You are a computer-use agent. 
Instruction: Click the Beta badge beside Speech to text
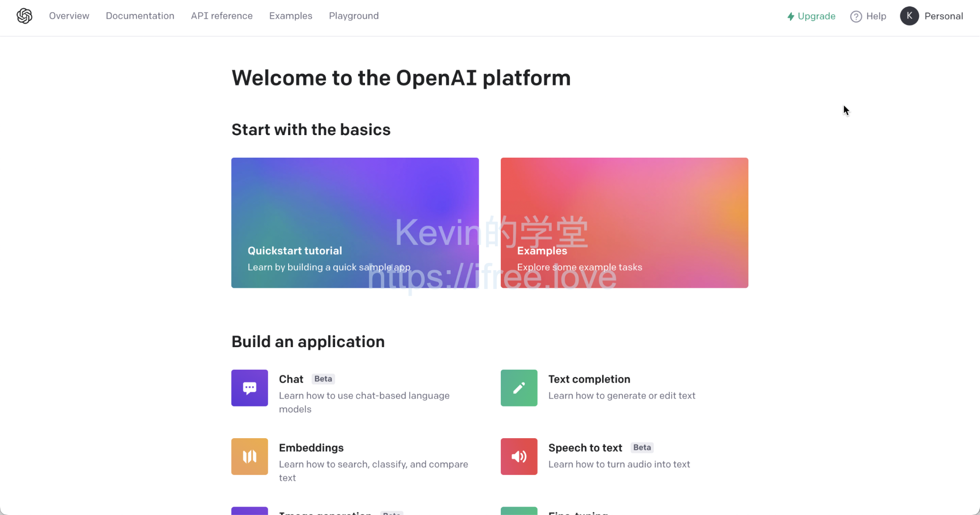pyautogui.click(x=642, y=447)
